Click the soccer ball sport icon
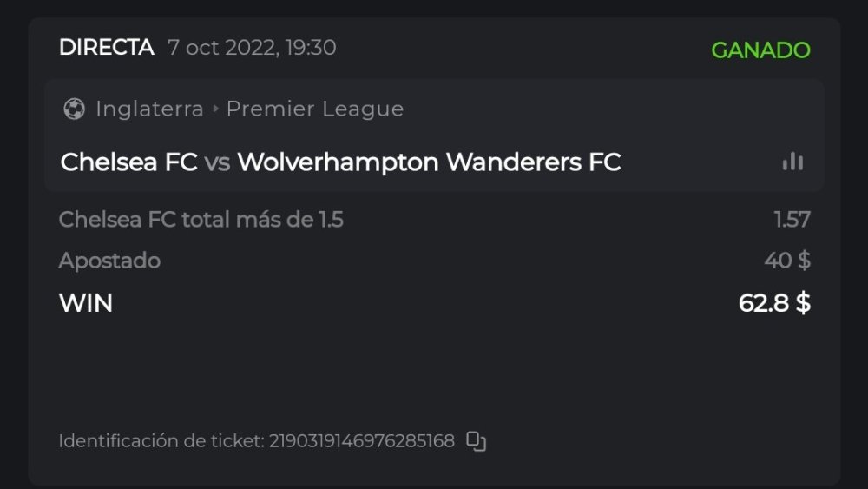 tap(74, 109)
